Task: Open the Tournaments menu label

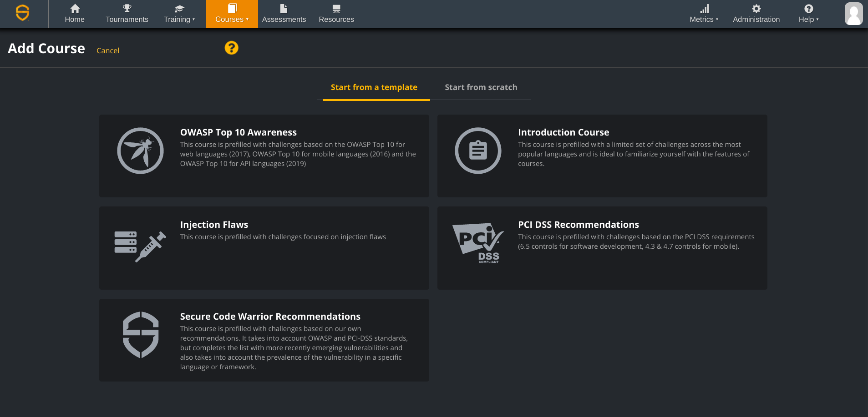Action: [127, 20]
